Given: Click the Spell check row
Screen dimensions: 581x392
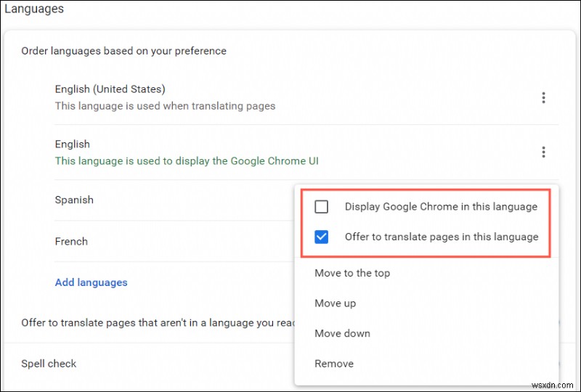Looking at the screenshot, I should (x=290, y=364).
